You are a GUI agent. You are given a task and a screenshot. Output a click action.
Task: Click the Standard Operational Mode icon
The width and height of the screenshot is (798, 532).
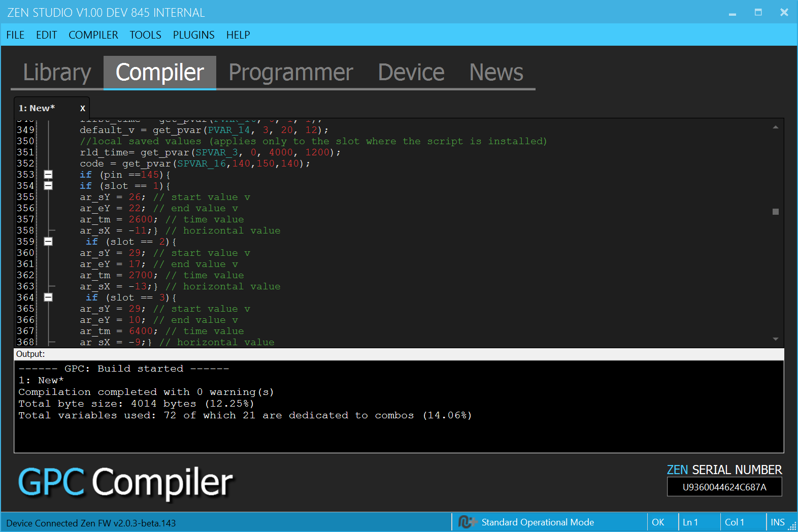[x=467, y=522]
